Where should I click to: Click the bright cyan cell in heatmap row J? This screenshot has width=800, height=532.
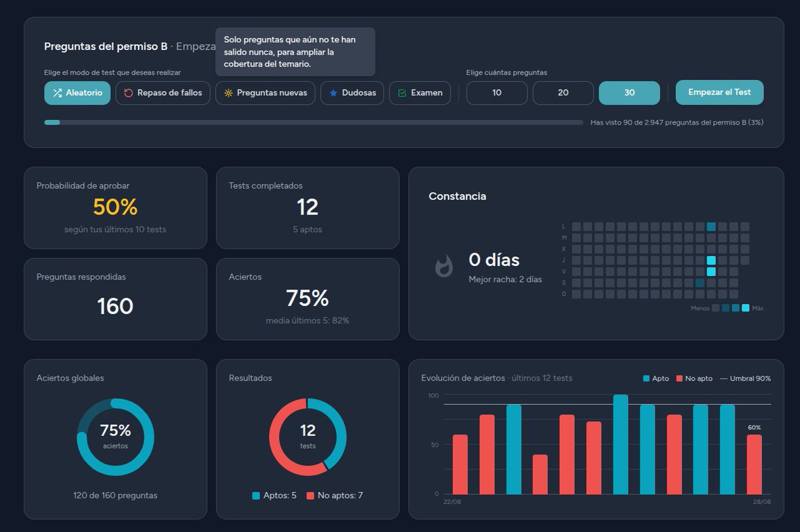(711, 261)
